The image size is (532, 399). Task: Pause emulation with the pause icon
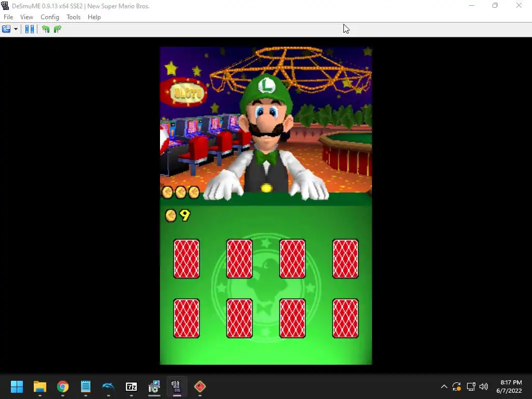pyautogui.click(x=30, y=29)
